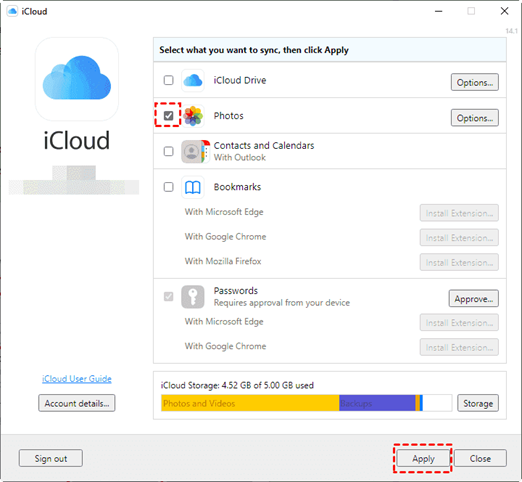
Task: Click the Bookmarks open book icon
Action: click(x=193, y=187)
